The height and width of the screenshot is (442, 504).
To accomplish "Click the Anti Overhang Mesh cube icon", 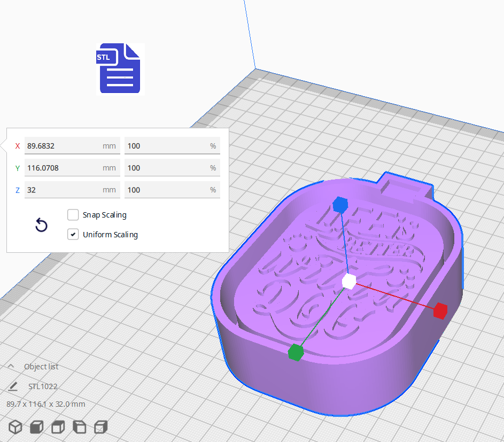I will tap(100, 427).
